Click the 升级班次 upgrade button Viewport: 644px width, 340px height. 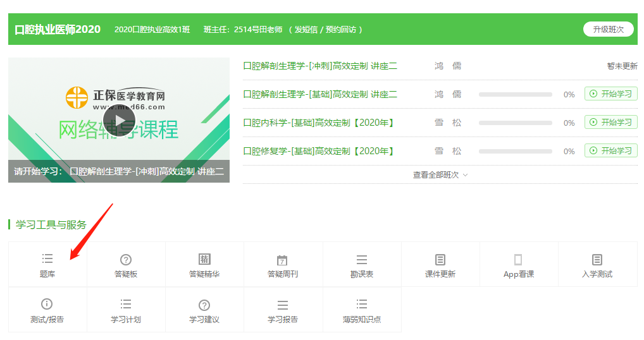[608, 29]
